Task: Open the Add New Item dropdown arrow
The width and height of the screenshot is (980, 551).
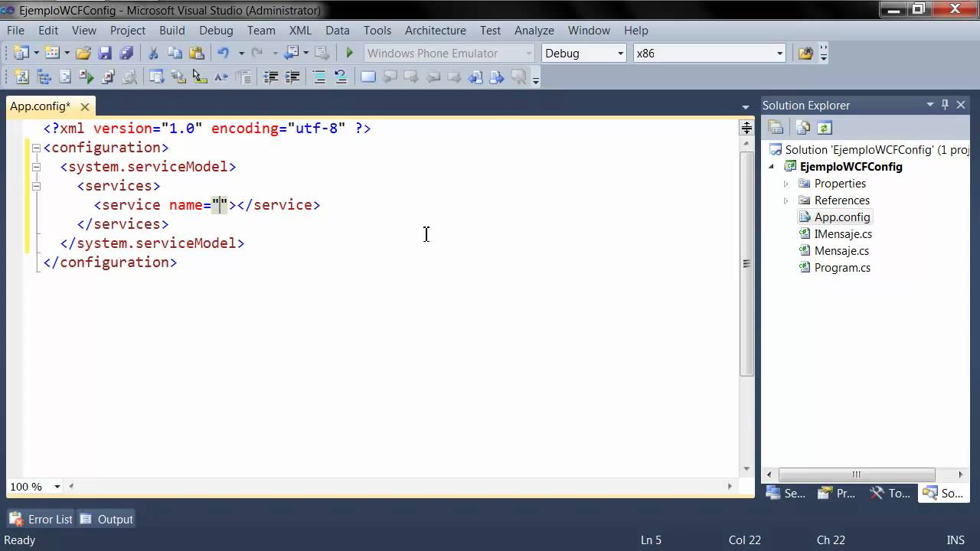Action: (67, 53)
